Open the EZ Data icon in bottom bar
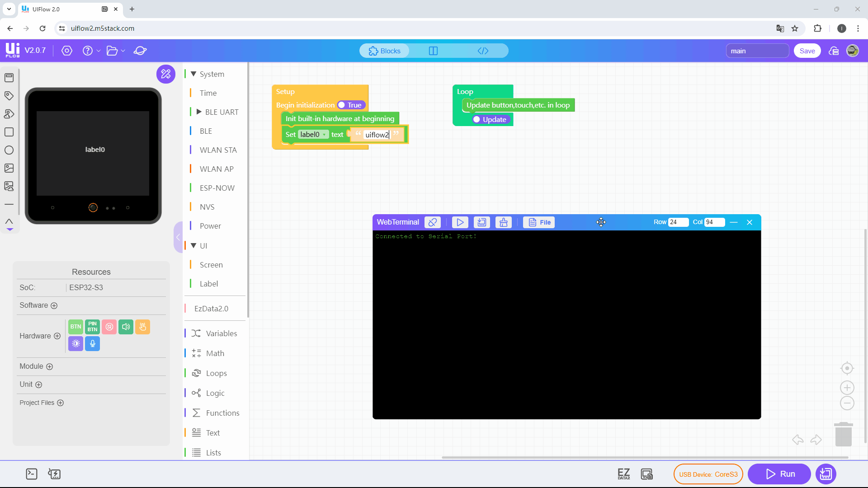 tap(623, 474)
